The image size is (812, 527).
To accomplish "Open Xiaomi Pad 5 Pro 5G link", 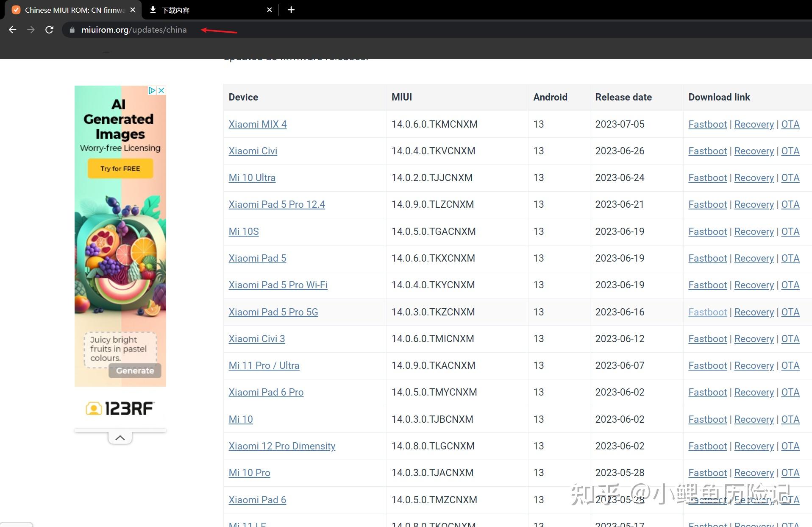I will (x=273, y=312).
